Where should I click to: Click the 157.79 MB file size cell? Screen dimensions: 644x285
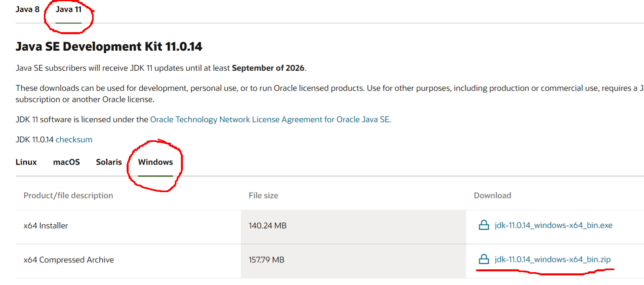pos(266,260)
